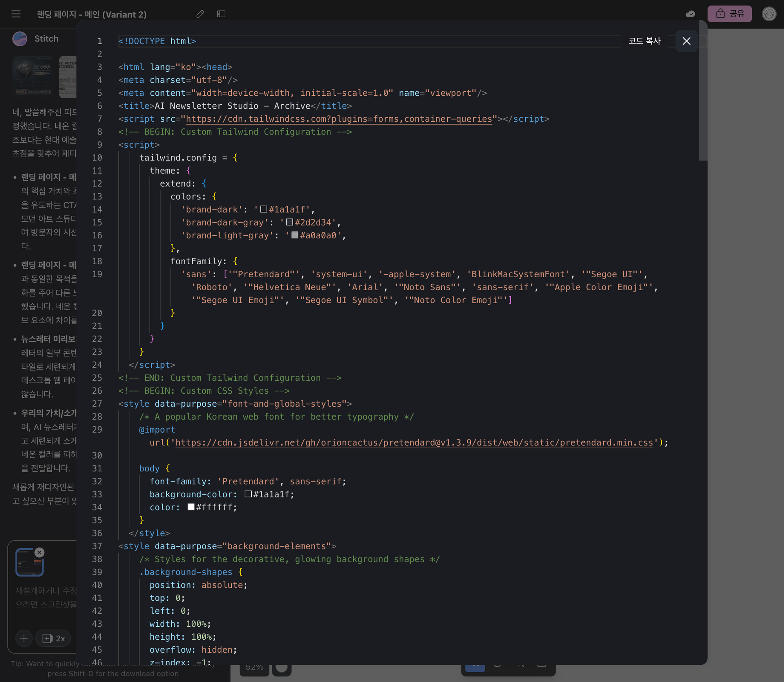Click the #ffffff white color swatch
Screen dimensions: 784x682
(x=191, y=507)
